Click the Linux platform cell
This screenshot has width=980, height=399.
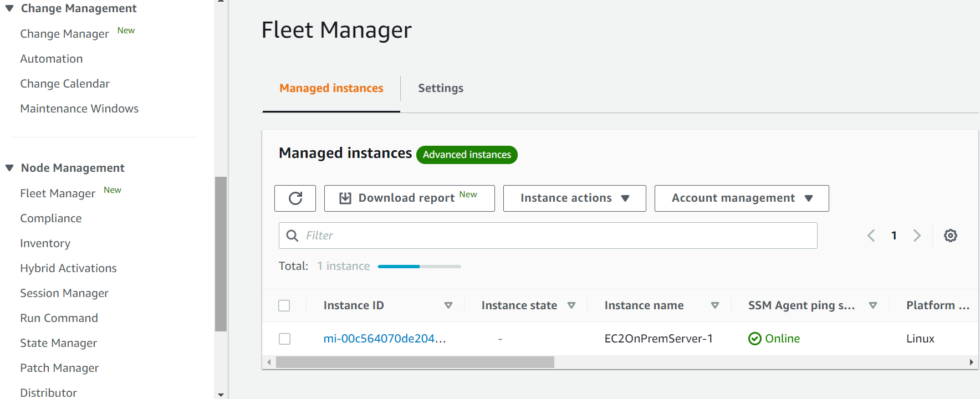click(x=920, y=339)
